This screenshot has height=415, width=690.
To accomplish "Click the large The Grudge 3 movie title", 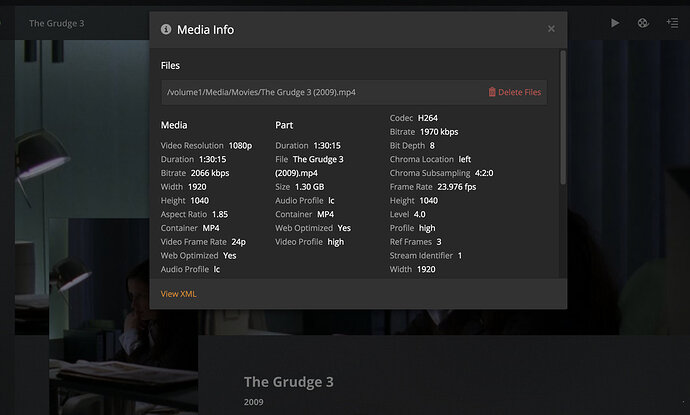I will click(x=289, y=382).
